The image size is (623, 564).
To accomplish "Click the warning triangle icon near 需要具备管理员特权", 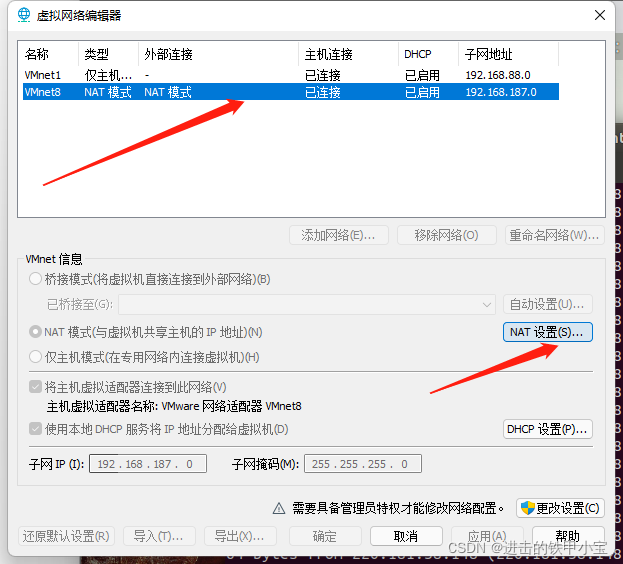I will [x=279, y=508].
